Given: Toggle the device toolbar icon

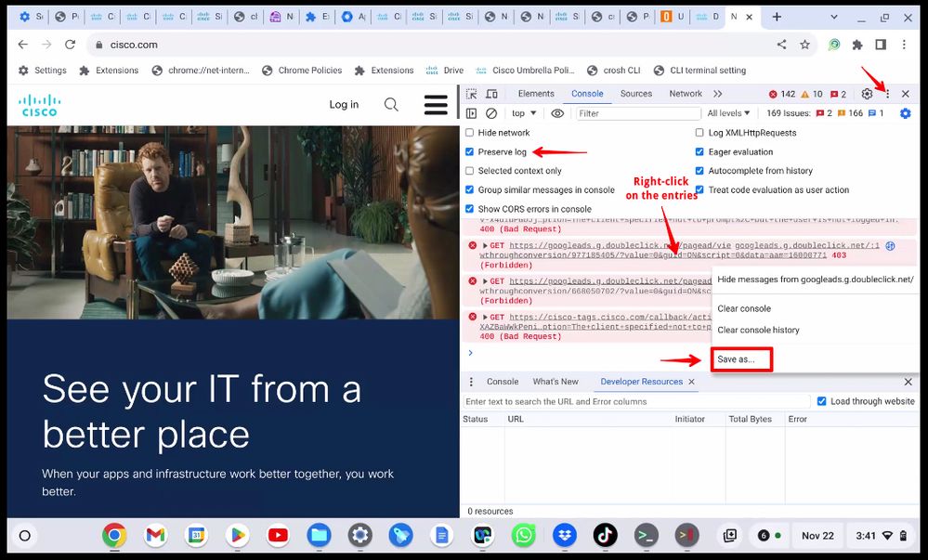Looking at the screenshot, I should point(491,94).
